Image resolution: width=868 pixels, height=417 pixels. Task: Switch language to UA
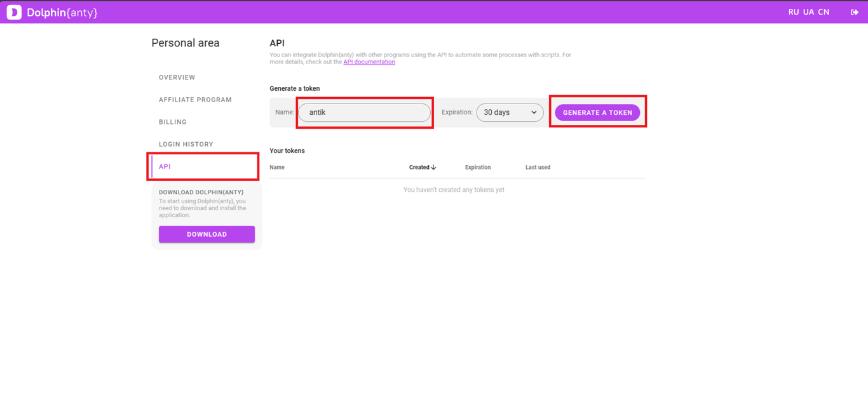pyautogui.click(x=808, y=12)
